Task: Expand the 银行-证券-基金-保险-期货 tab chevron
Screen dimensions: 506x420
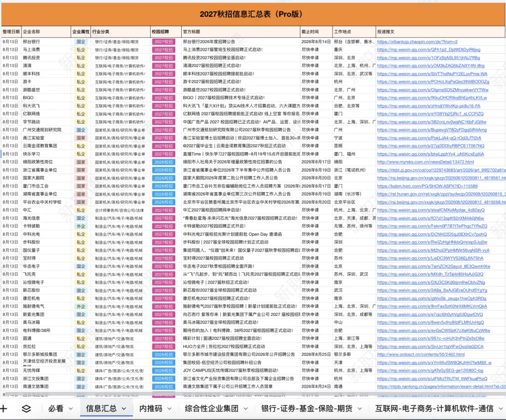Action: [359, 409]
